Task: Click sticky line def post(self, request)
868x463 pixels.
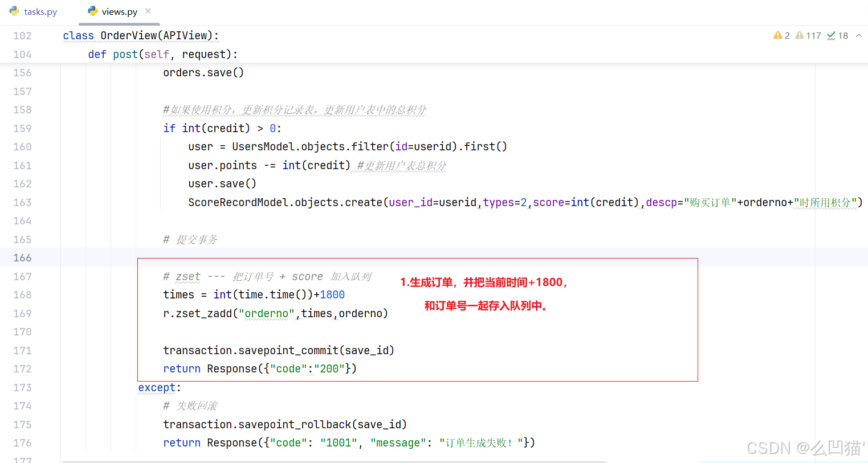Action: tap(162, 54)
